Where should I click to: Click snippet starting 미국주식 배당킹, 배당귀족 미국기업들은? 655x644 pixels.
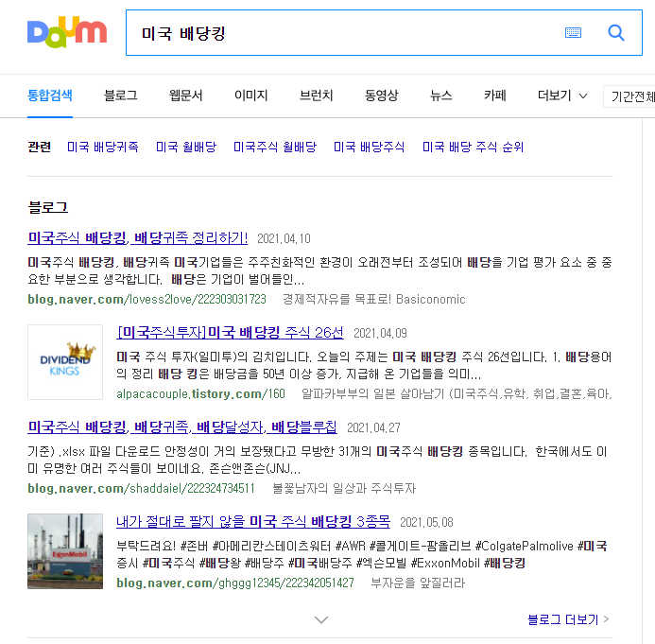[320, 270]
